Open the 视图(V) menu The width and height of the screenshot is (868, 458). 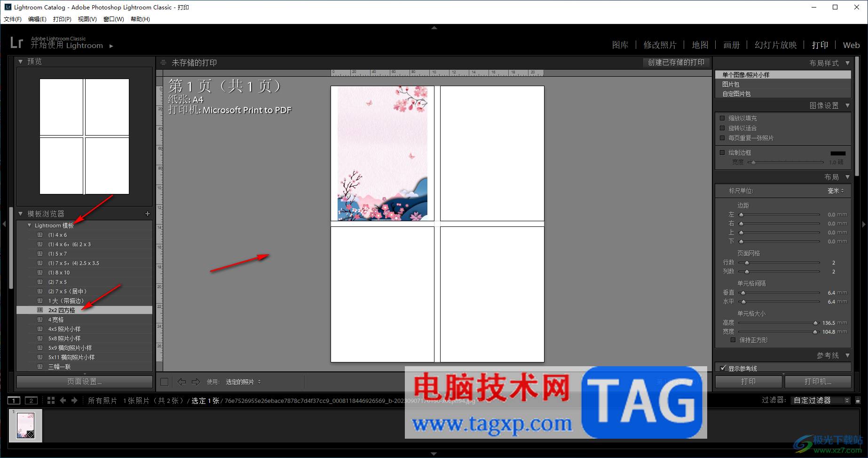pyautogui.click(x=87, y=19)
